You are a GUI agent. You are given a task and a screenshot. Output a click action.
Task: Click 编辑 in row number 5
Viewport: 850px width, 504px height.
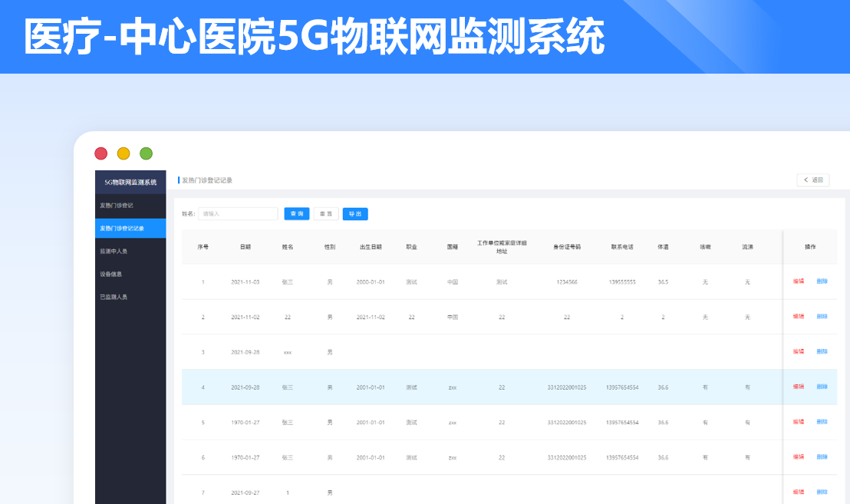tap(799, 422)
